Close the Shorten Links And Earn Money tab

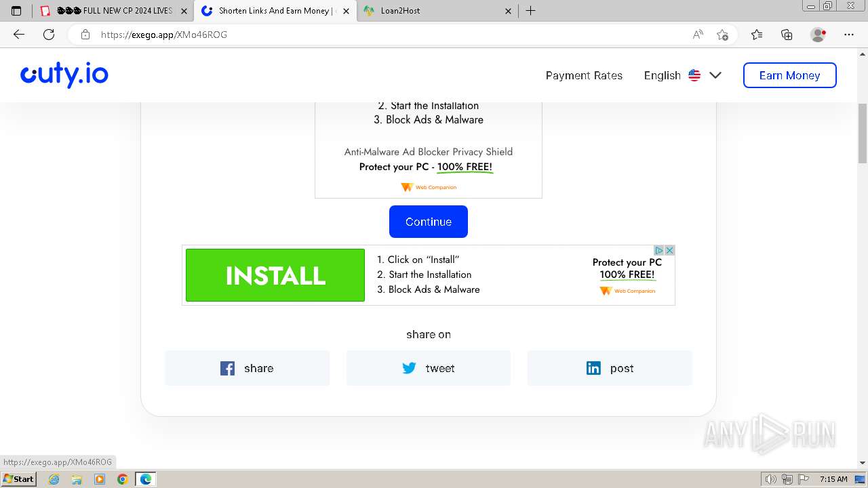click(x=346, y=11)
